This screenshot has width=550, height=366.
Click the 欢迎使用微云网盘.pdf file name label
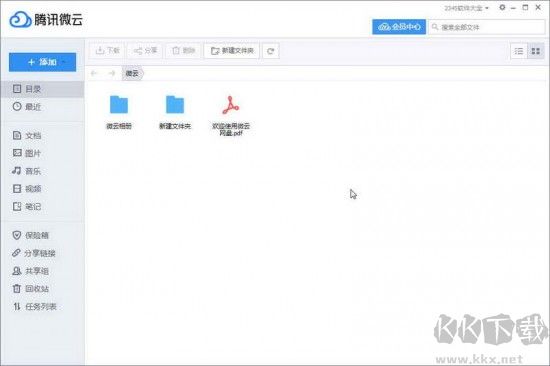231,129
